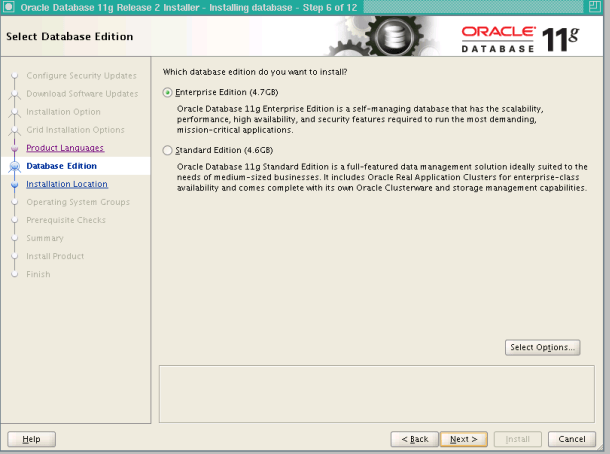The width and height of the screenshot is (610, 454).
Task: Jump to Installation Location step
Action: point(67,184)
